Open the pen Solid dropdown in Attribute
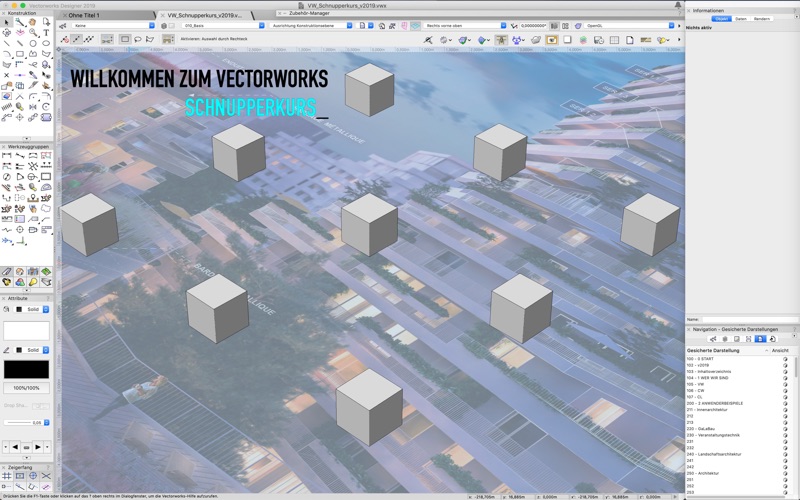This screenshot has height=500, width=800. [32, 350]
